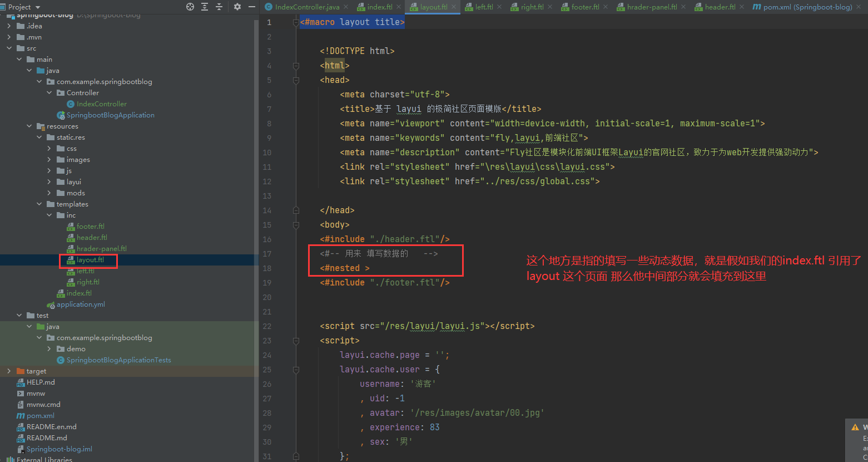Screen dimensions: 868x462
Task: Click Expand All icon in Project panel
Action: [205, 7]
